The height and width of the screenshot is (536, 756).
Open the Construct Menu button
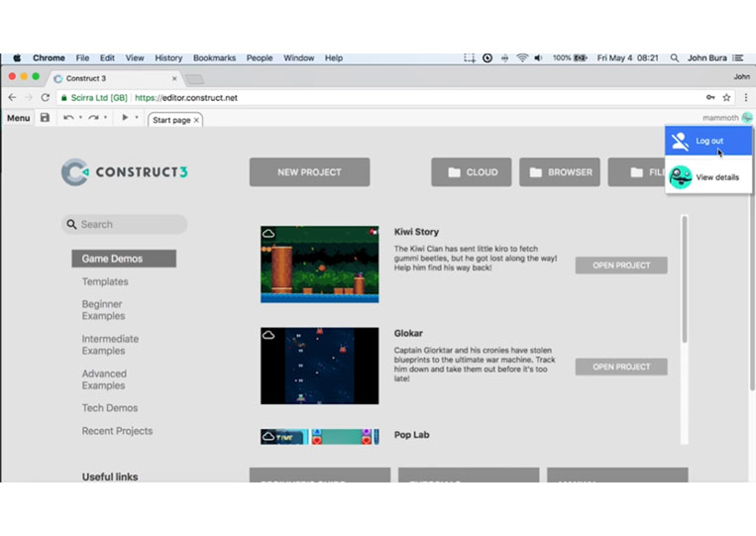18,118
